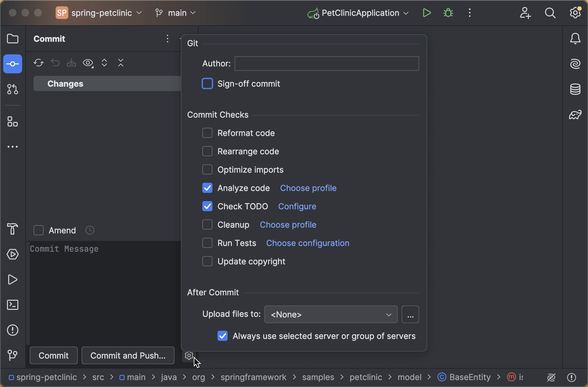Enable the Reformat code commit check
This screenshot has height=387, width=588.
pyautogui.click(x=207, y=133)
